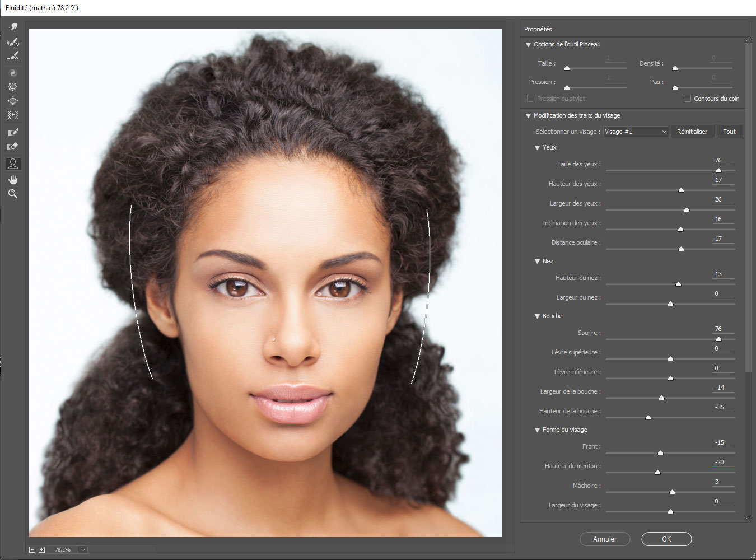Open the zoom percentage dropdown

pos(83,550)
